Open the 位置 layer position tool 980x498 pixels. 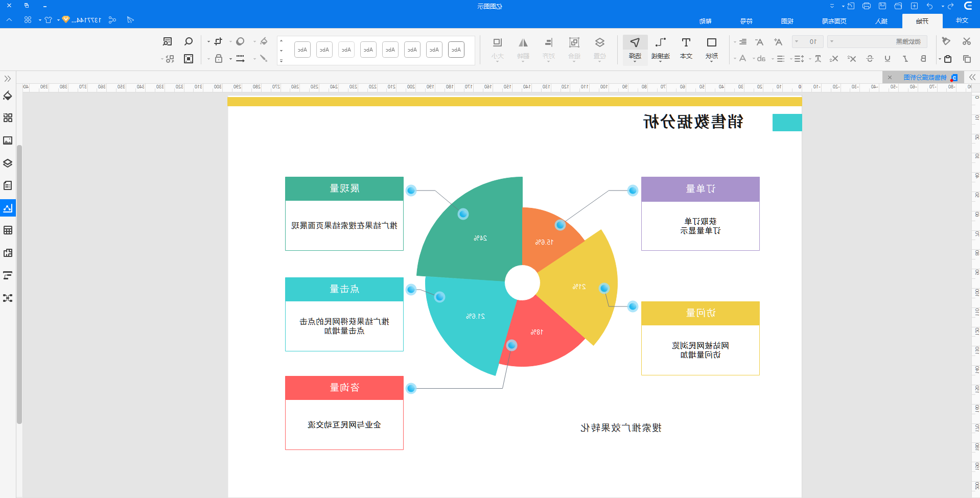600,49
